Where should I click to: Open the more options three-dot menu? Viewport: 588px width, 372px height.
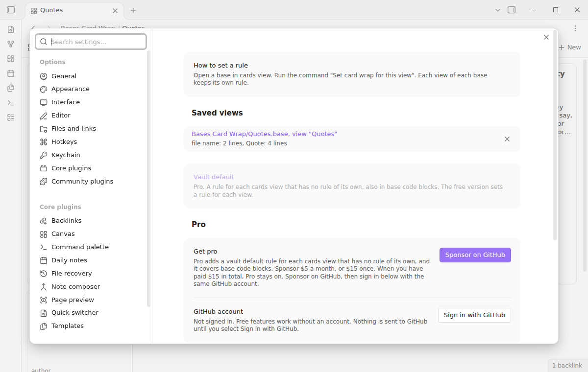pyautogui.click(x=575, y=29)
